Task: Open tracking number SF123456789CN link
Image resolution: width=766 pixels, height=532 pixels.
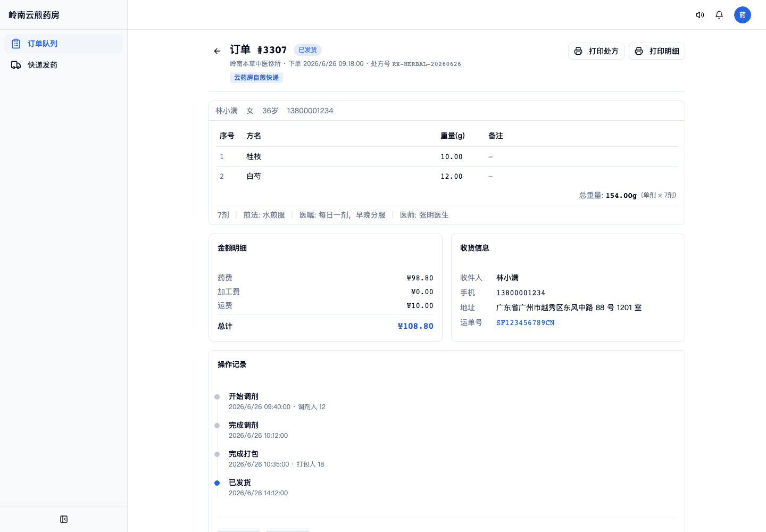Action: 525,322
